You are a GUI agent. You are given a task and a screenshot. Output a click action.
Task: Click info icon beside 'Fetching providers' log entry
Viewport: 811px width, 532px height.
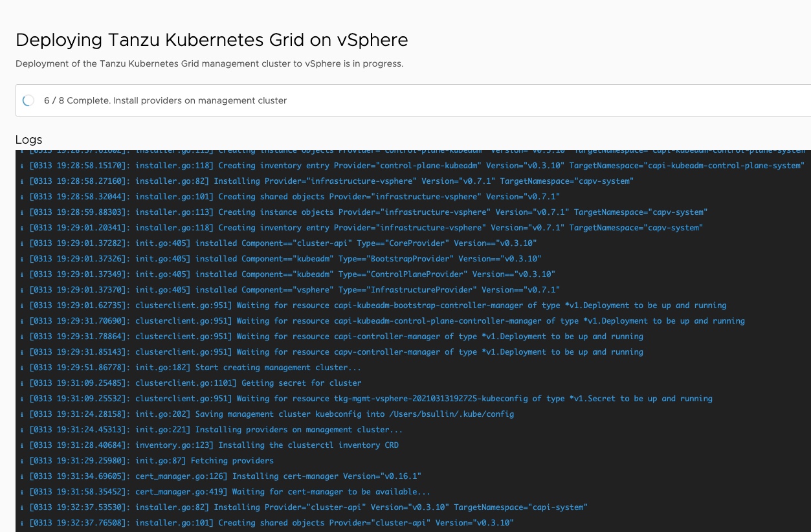[x=22, y=461]
